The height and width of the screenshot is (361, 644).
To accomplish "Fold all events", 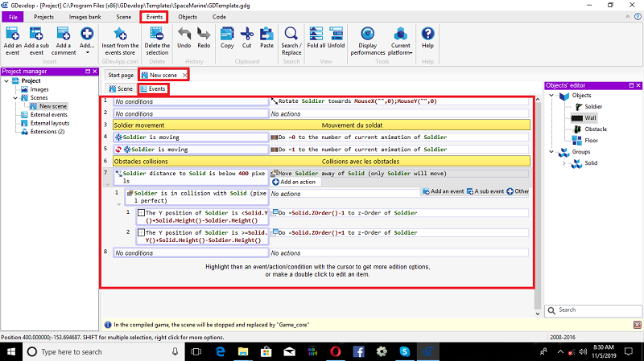I will point(316,35).
